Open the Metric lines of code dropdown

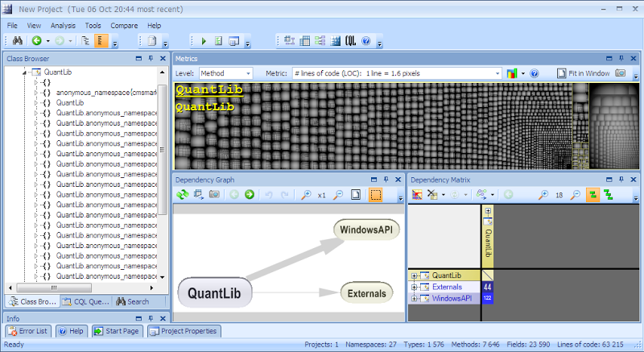pyautogui.click(x=397, y=73)
